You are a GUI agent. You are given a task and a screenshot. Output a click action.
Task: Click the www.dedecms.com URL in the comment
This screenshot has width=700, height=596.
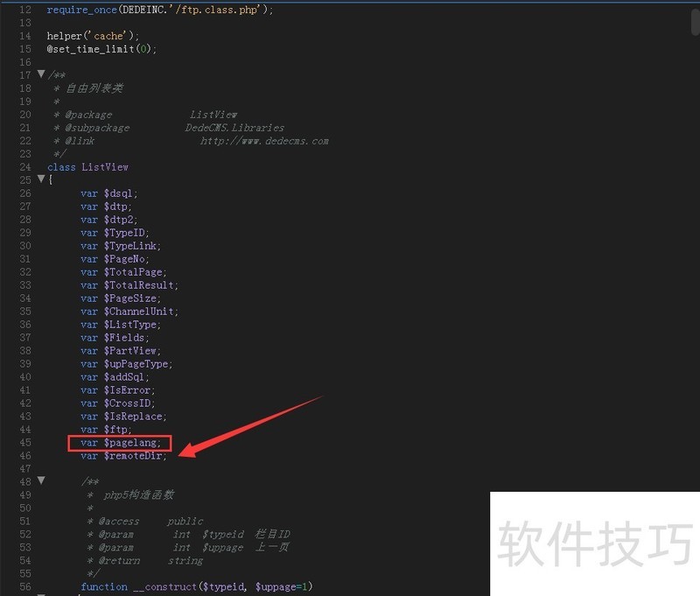(264, 141)
